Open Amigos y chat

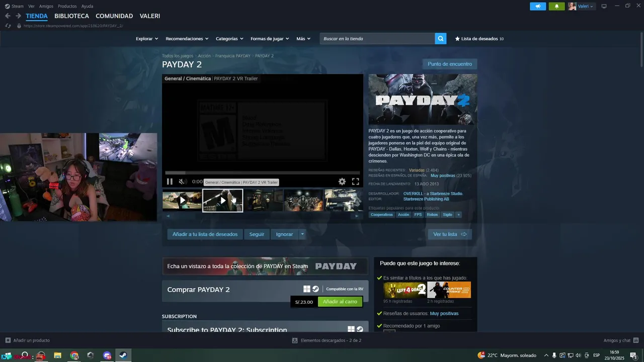coord(621,340)
